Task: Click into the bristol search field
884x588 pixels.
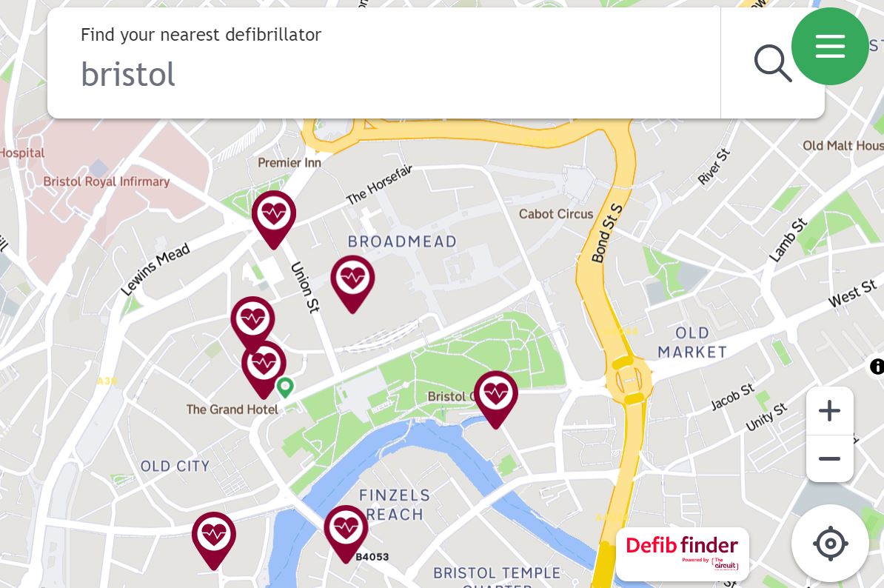Action: (384, 63)
